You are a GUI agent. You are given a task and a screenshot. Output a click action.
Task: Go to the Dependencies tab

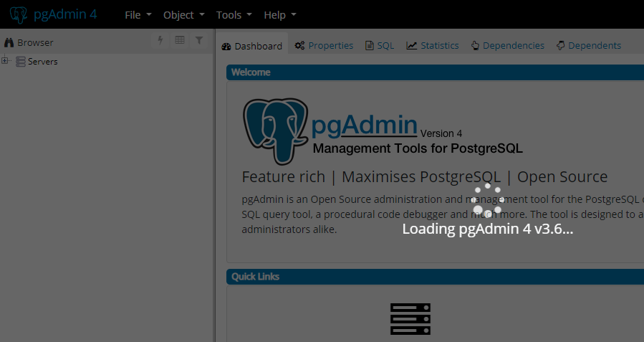pos(507,45)
